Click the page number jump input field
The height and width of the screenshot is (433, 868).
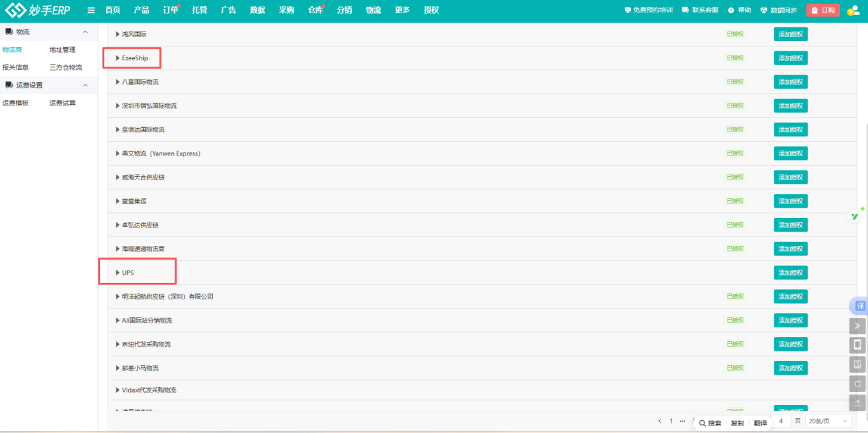(x=780, y=421)
